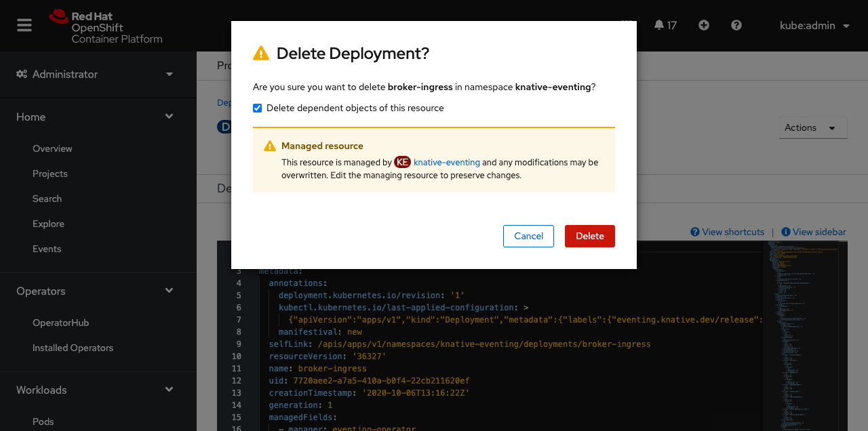The height and width of the screenshot is (431, 868).
Task: Click the Red Hat OpenShift logo
Action: click(x=106, y=26)
